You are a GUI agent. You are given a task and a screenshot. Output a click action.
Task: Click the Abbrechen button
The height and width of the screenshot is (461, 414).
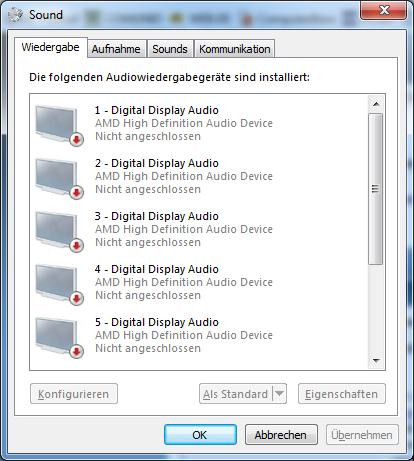(x=281, y=435)
